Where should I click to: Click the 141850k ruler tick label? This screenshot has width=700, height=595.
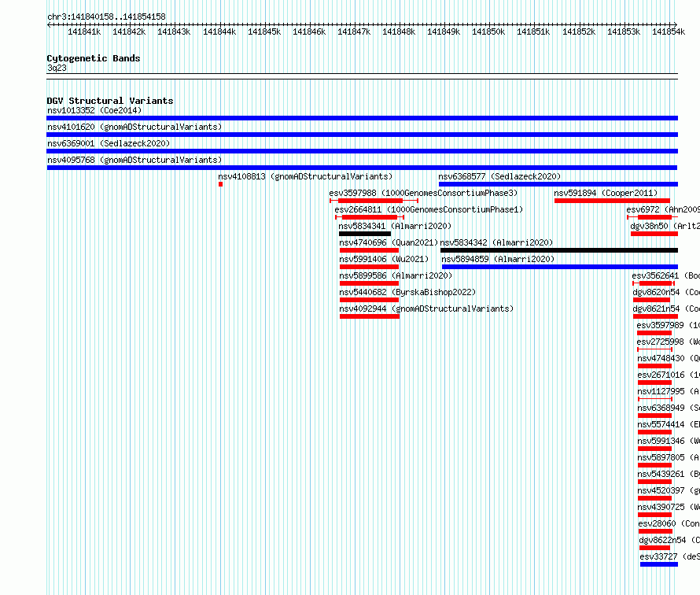pyautogui.click(x=488, y=31)
